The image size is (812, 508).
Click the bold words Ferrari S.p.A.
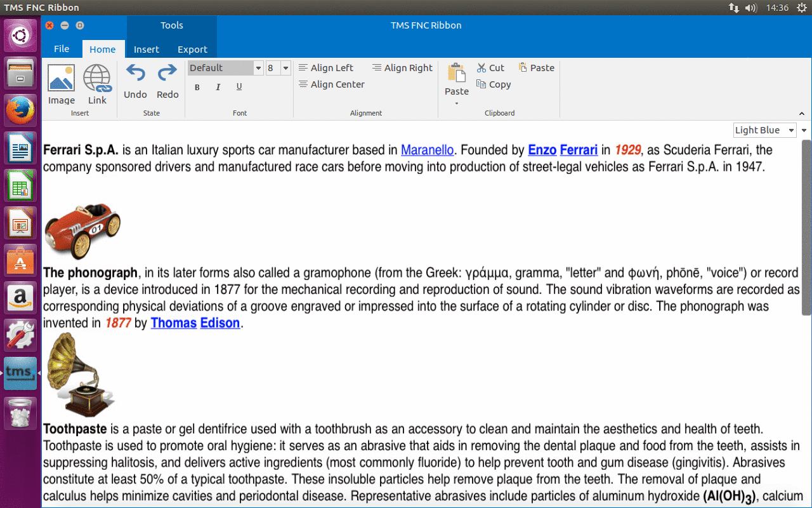click(x=81, y=150)
